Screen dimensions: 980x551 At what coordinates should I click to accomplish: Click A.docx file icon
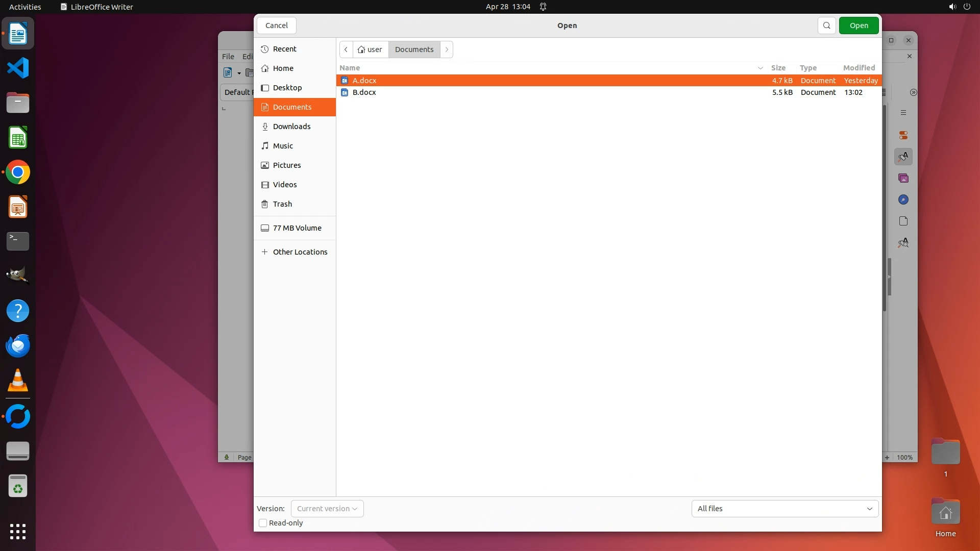(345, 81)
